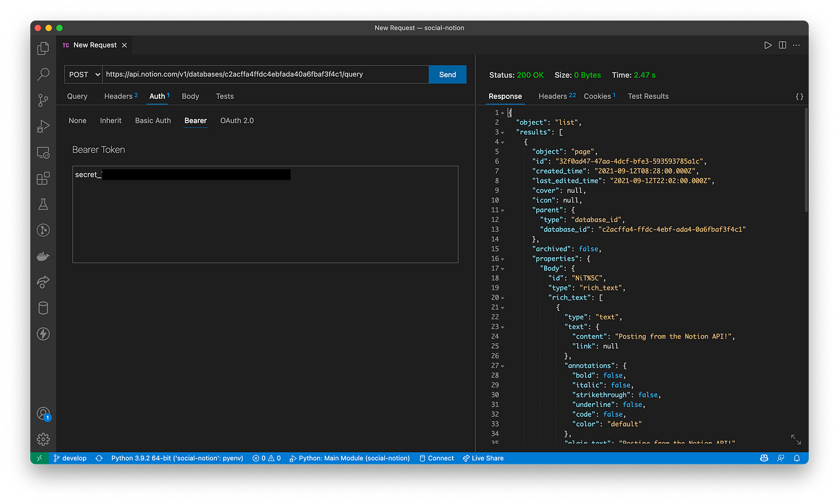Expand the response options with ellipsis menu
Viewport: 839px width, 504px height.
796,44
